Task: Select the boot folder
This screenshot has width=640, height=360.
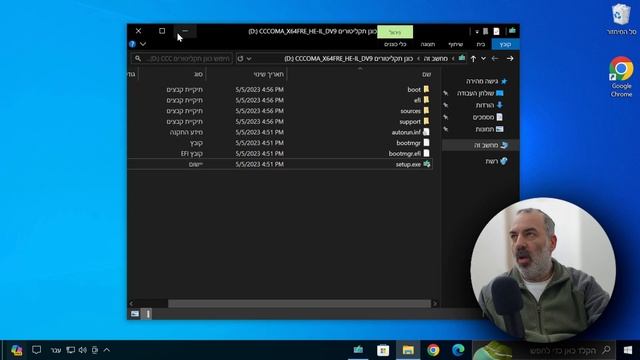Action: click(414, 89)
